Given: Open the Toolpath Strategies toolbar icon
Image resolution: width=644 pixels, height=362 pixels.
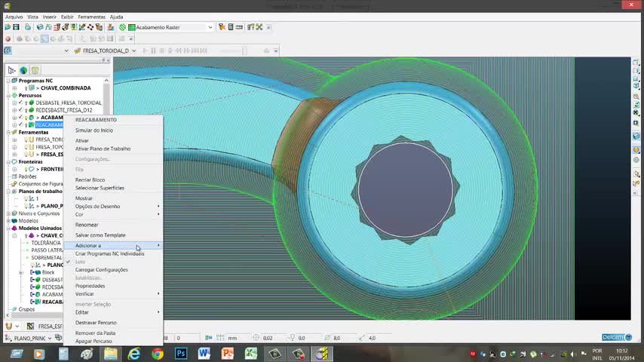Looking at the screenshot, I should pyautogui.click(x=111, y=27).
